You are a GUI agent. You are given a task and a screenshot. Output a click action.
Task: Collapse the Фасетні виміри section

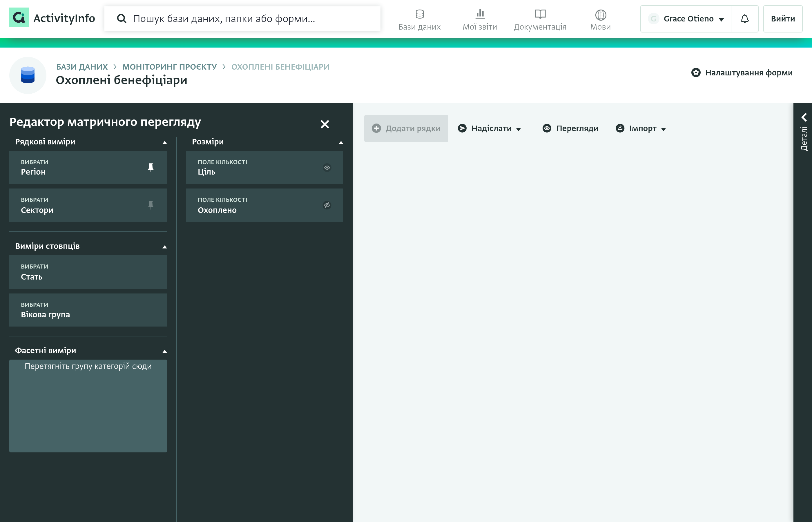coord(165,351)
